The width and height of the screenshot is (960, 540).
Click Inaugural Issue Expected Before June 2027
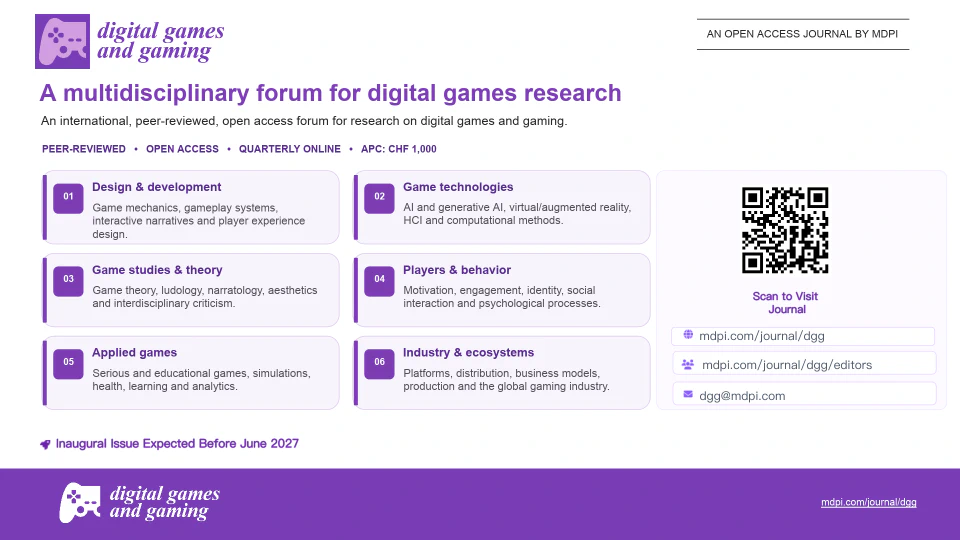point(177,443)
